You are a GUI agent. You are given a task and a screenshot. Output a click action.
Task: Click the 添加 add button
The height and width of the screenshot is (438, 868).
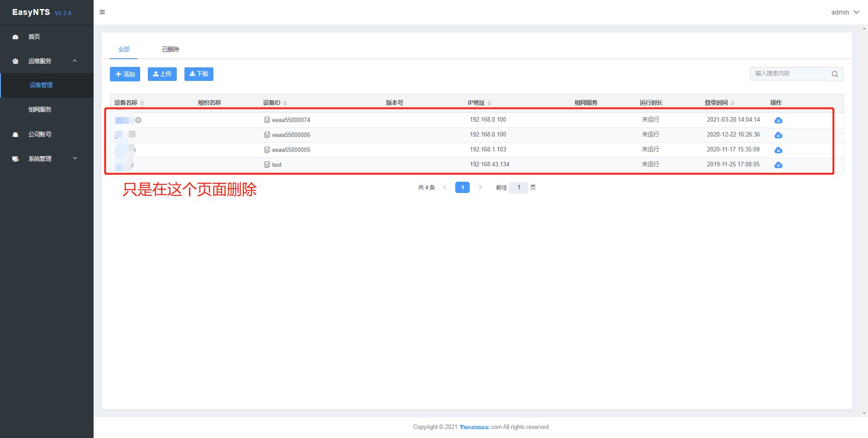[125, 74]
